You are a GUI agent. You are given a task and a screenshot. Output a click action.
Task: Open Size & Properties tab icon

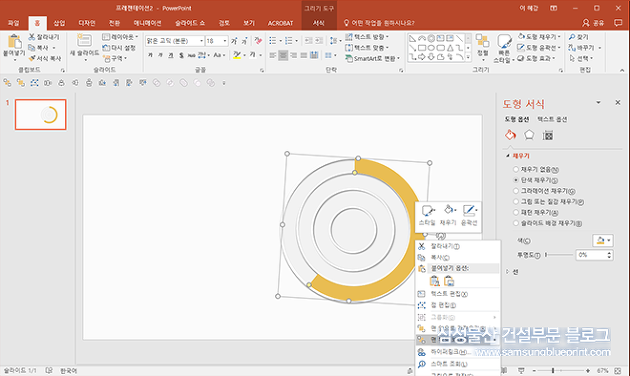point(548,135)
